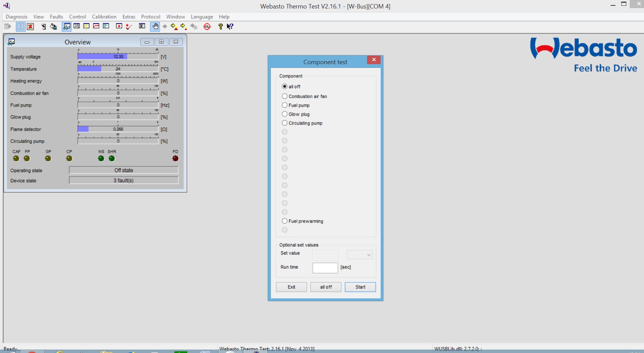Click the red checkmark toolbar icon

(x=128, y=26)
